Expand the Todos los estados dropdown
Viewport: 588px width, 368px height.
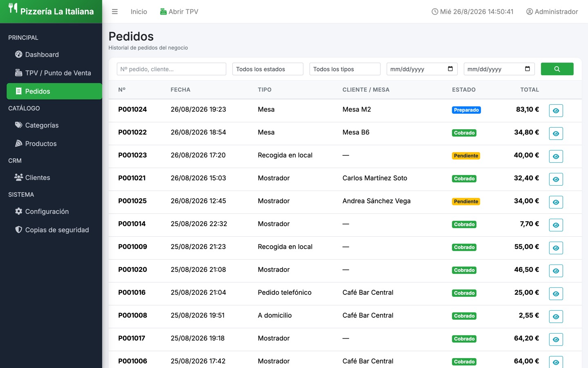coord(268,69)
